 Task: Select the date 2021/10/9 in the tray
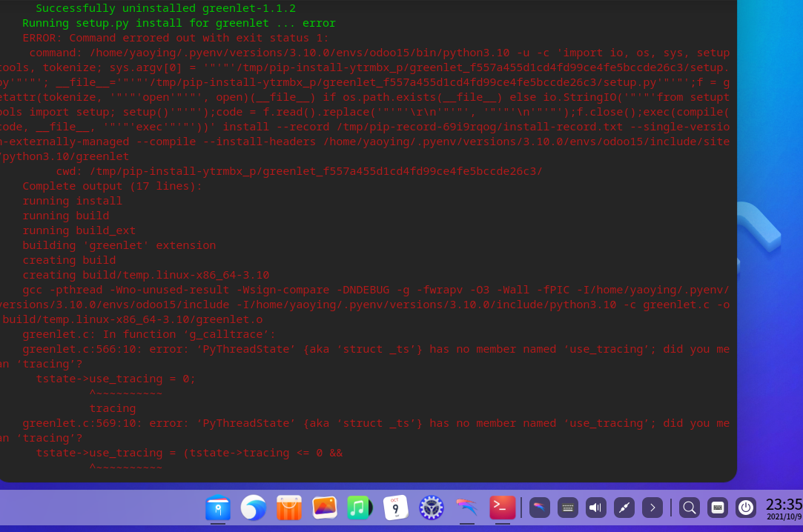[784, 517]
